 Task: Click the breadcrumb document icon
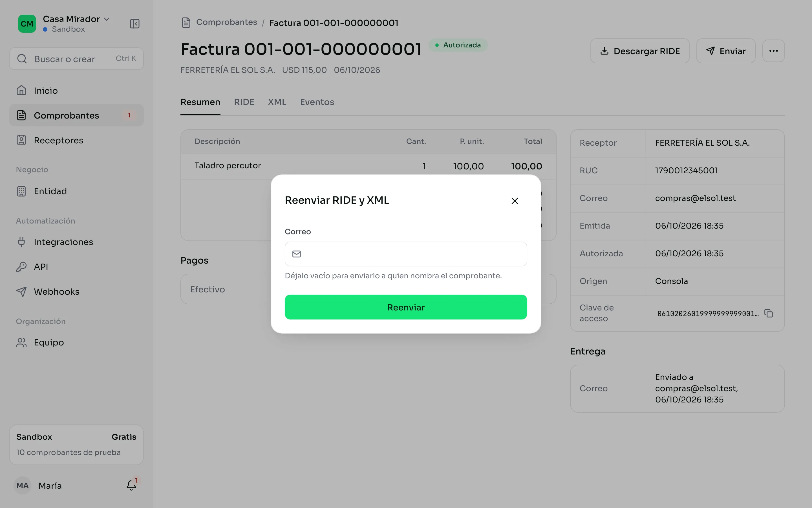186,23
